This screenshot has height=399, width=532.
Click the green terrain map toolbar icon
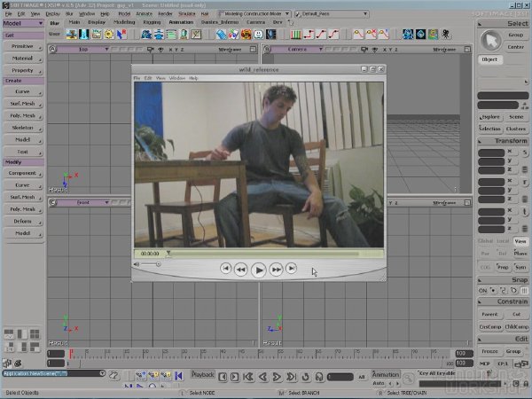[x=434, y=35]
